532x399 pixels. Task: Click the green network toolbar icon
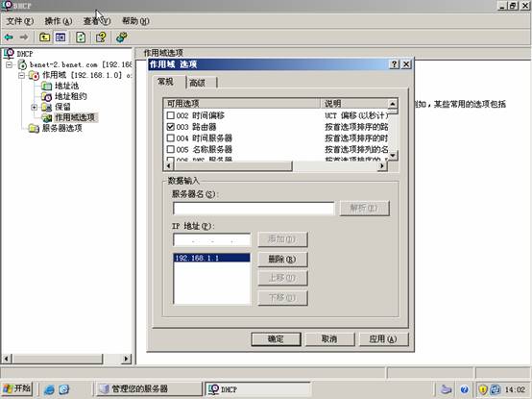click(x=121, y=37)
